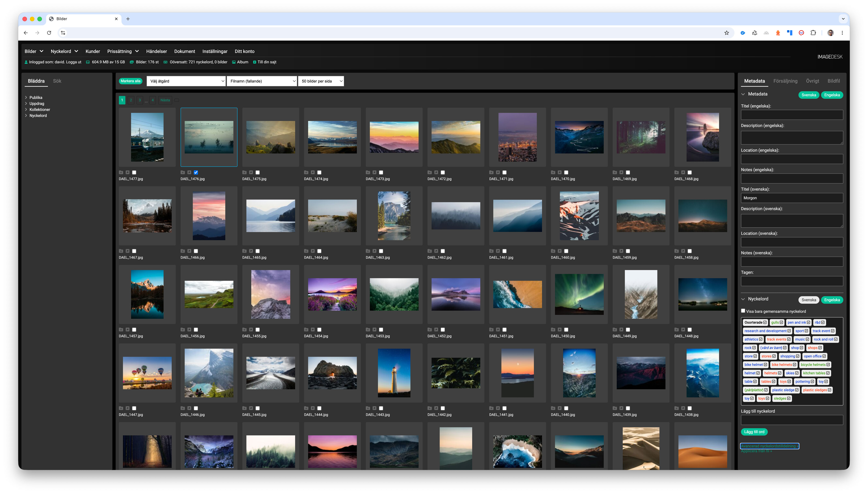
Task: Collapse the Metadata section chevron
Action: [743, 94]
